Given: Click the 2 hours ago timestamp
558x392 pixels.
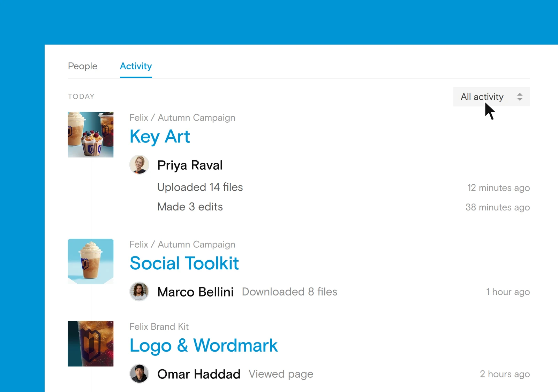Looking at the screenshot, I should tap(505, 374).
